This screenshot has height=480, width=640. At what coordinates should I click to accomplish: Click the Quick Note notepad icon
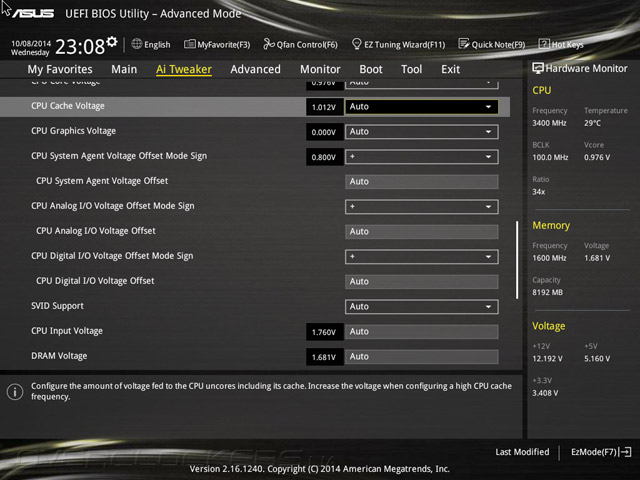tap(464, 44)
